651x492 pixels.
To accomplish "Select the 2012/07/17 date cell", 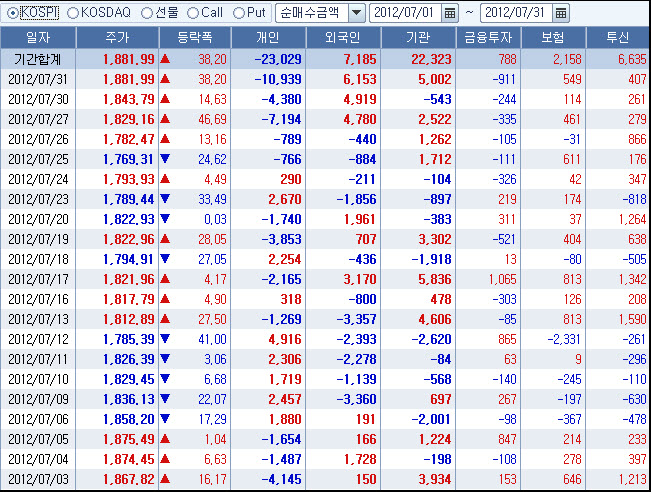I will 38,279.
